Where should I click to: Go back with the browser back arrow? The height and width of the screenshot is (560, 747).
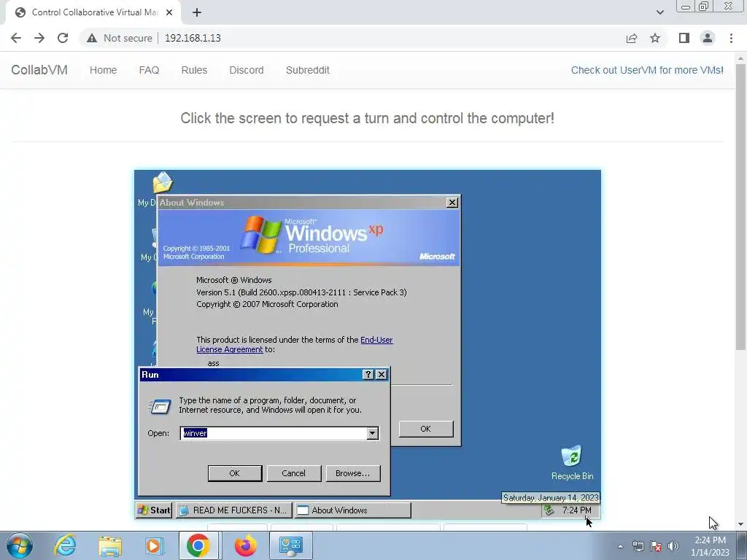pyautogui.click(x=16, y=38)
